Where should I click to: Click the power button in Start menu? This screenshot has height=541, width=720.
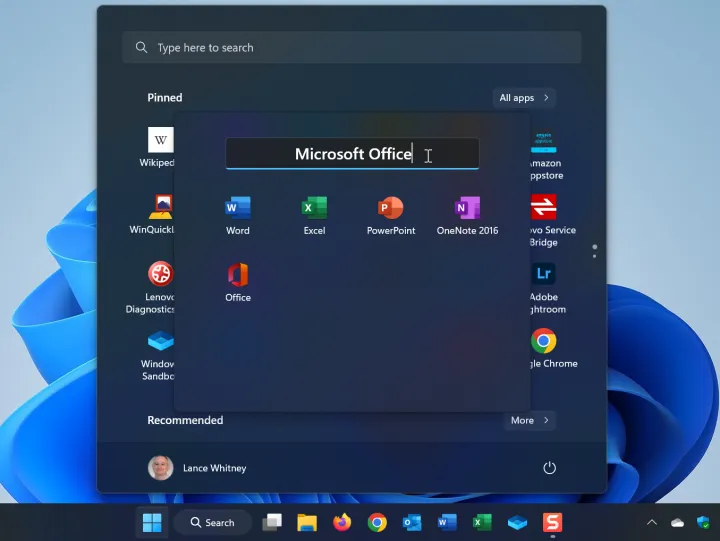[549, 468]
